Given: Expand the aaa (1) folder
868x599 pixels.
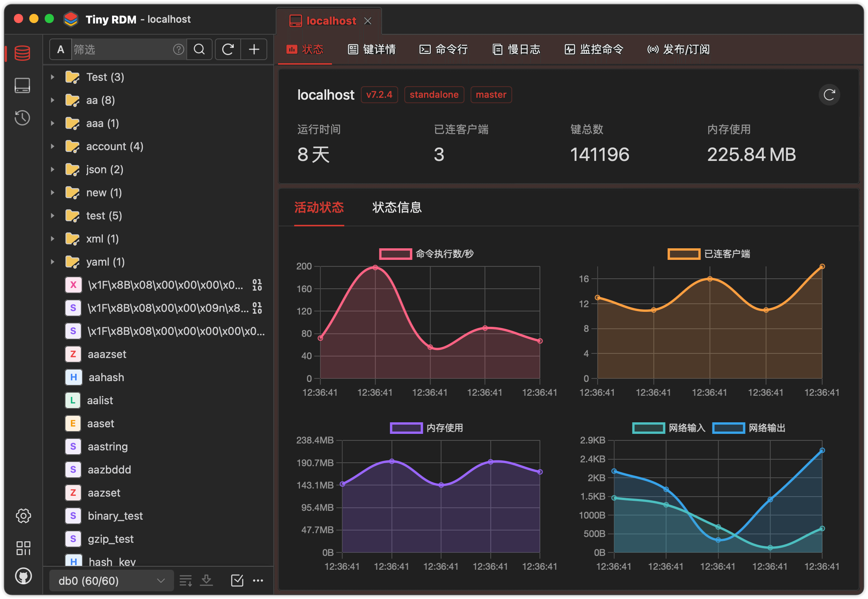Looking at the screenshot, I should point(52,123).
